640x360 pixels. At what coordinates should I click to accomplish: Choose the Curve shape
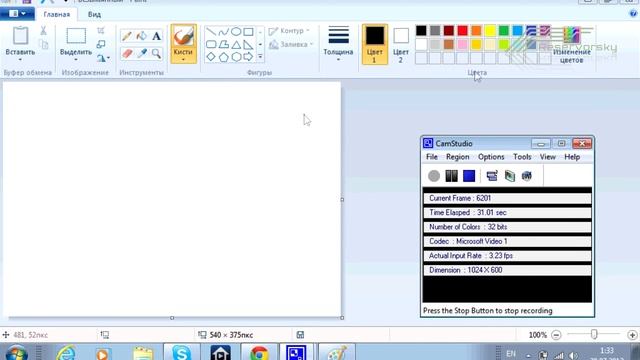pyautogui.click(x=223, y=31)
